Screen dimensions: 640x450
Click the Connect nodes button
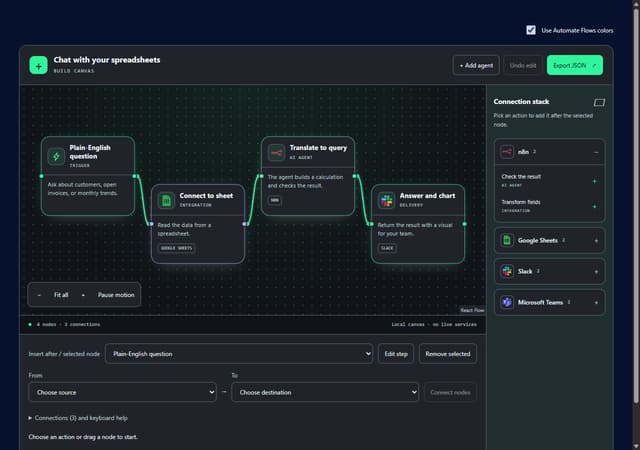tap(450, 392)
